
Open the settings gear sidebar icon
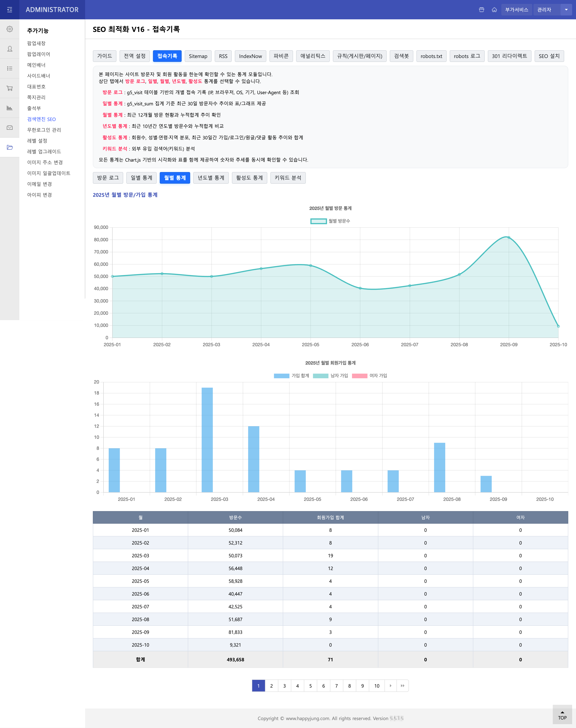pyautogui.click(x=9, y=29)
